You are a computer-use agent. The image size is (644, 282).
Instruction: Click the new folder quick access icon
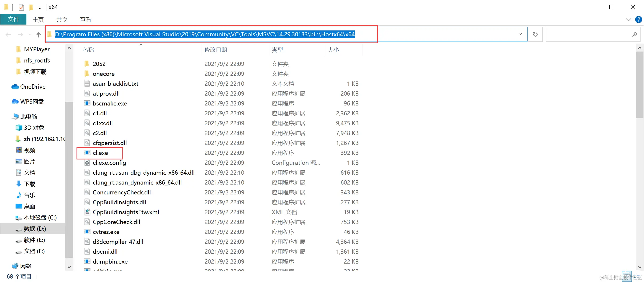click(31, 7)
